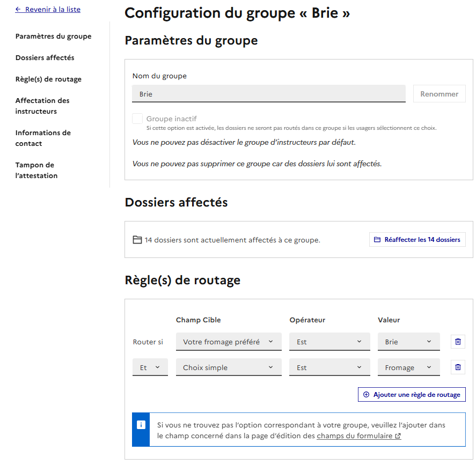
Task: Jump to Règle(s) de routage in sidebar
Action: tap(48, 79)
